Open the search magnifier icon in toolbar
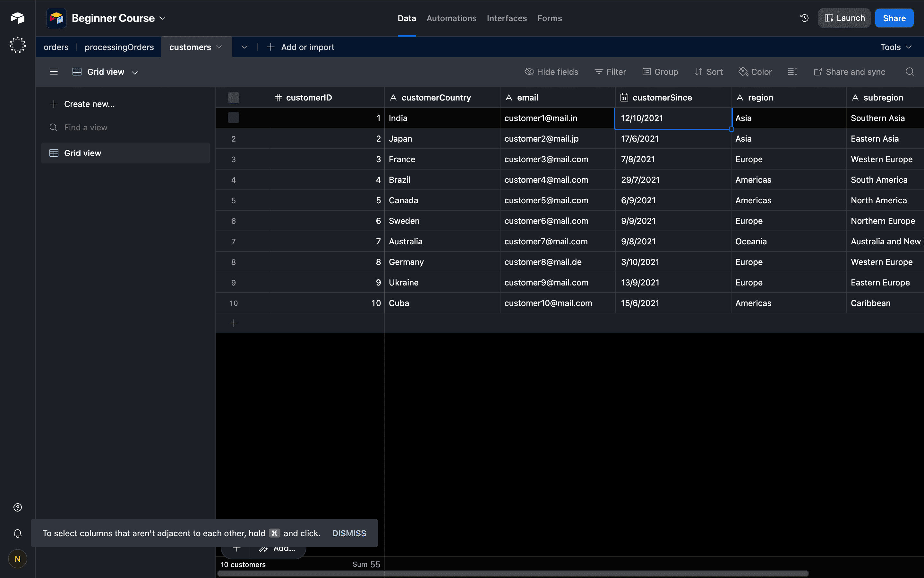Screen dimensions: 924x578 pyautogui.click(x=910, y=72)
